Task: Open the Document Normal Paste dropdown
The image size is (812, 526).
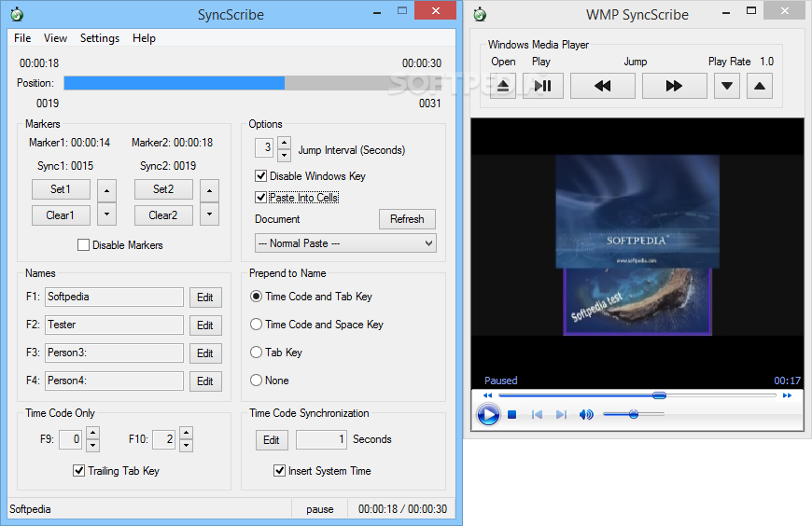Action: [345, 243]
